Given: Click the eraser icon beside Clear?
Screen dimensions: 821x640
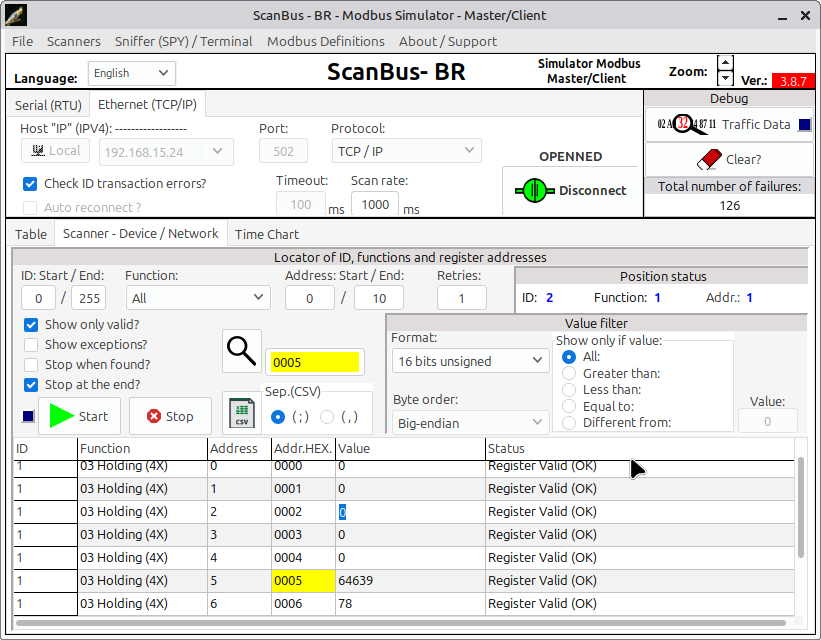Looking at the screenshot, I should 709,159.
